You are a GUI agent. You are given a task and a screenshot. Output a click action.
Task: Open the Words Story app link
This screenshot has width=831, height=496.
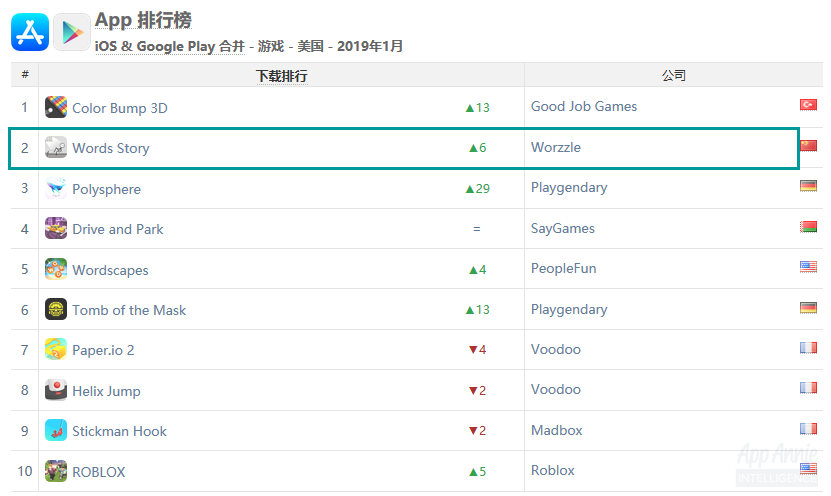(111, 148)
